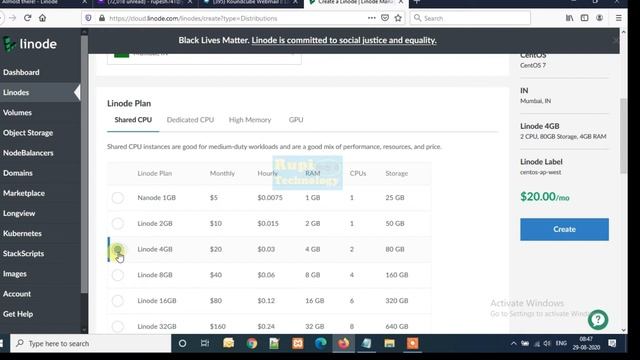Select the Linode 32GB plan radio button

coord(118,327)
